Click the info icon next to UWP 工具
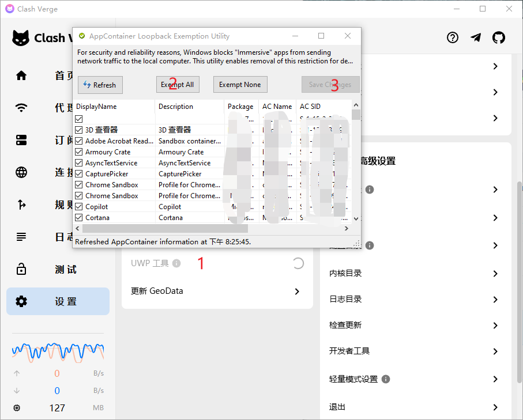The width and height of the screenshot is (523, 420). point(176,263)
